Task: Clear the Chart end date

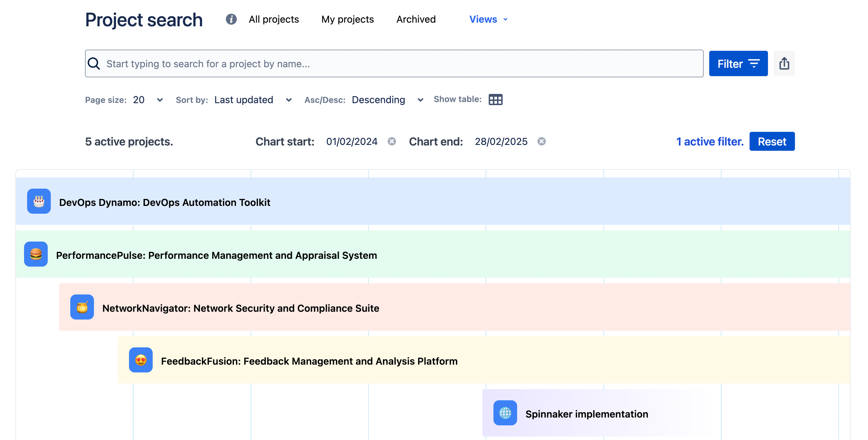Action: coord(541,141)
